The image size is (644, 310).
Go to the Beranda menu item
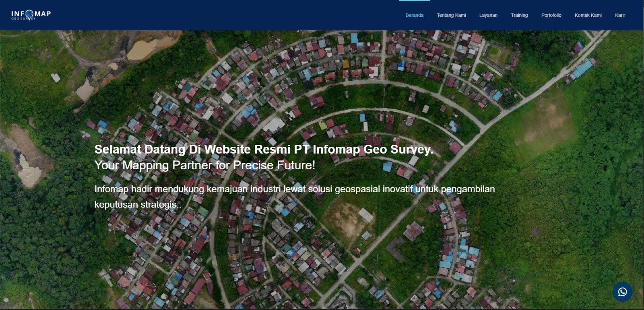coord(414,15)
